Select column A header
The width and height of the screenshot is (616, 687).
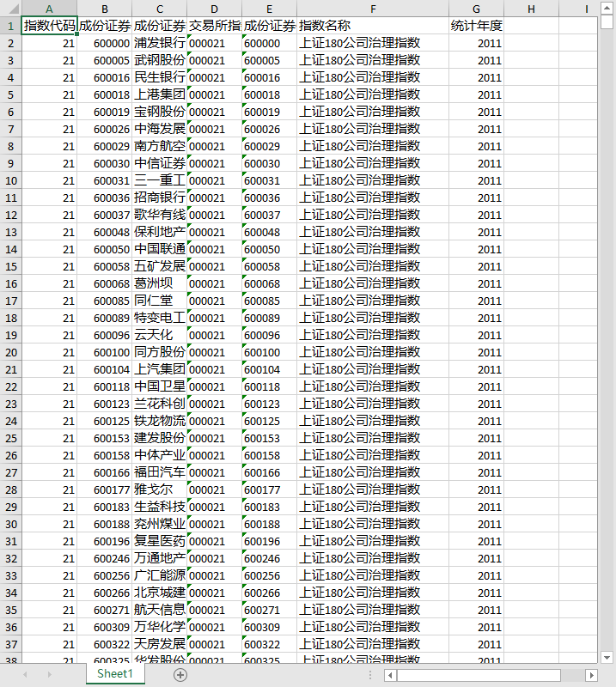click(49, 9)
